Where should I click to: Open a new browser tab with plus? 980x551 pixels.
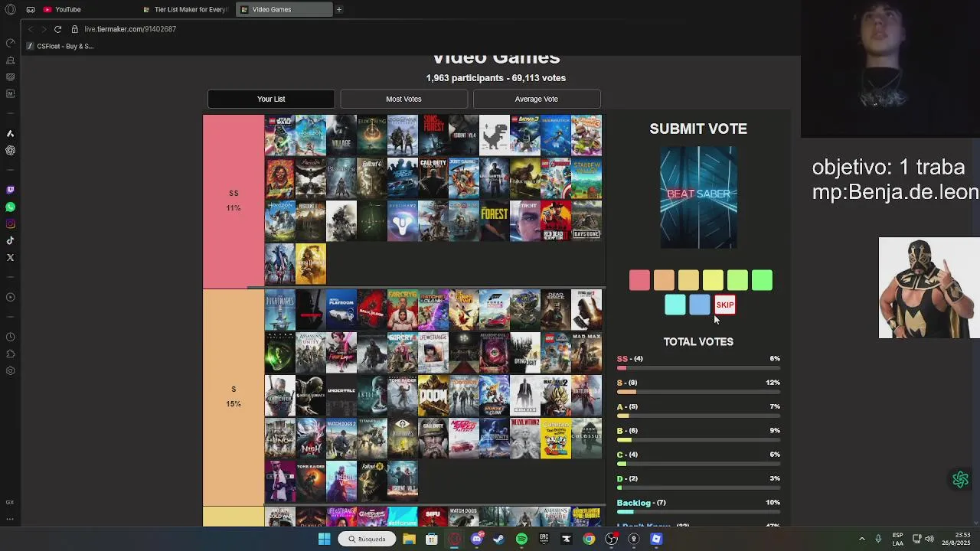click(338, 9)
